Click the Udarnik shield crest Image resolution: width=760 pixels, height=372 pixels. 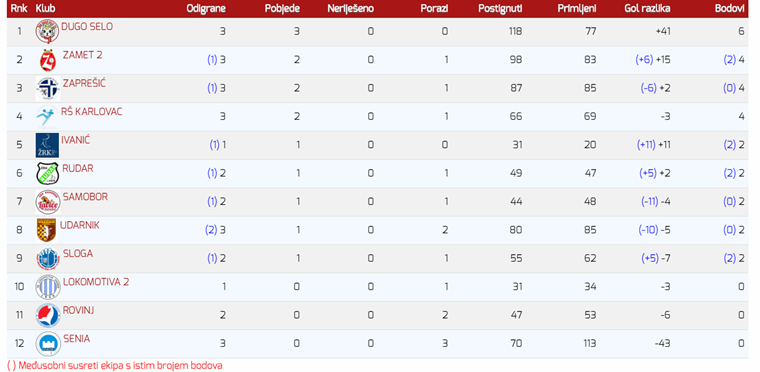(47, 230)
